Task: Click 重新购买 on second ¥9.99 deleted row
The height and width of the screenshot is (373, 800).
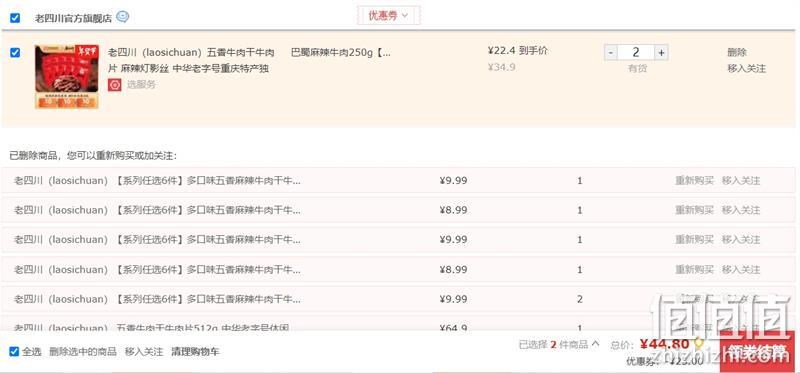Action: click(x=694, y=240)
